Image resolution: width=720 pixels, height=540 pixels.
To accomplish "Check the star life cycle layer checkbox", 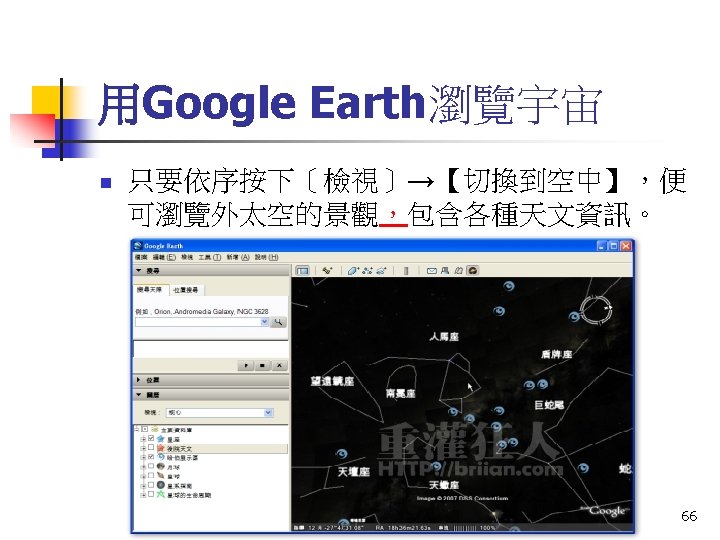I will point(151,495).
